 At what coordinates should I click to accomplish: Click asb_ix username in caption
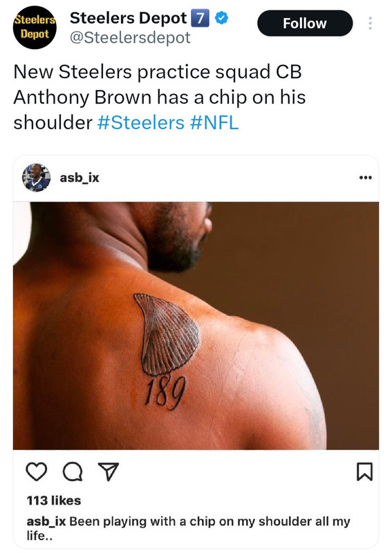coord(46,522)
